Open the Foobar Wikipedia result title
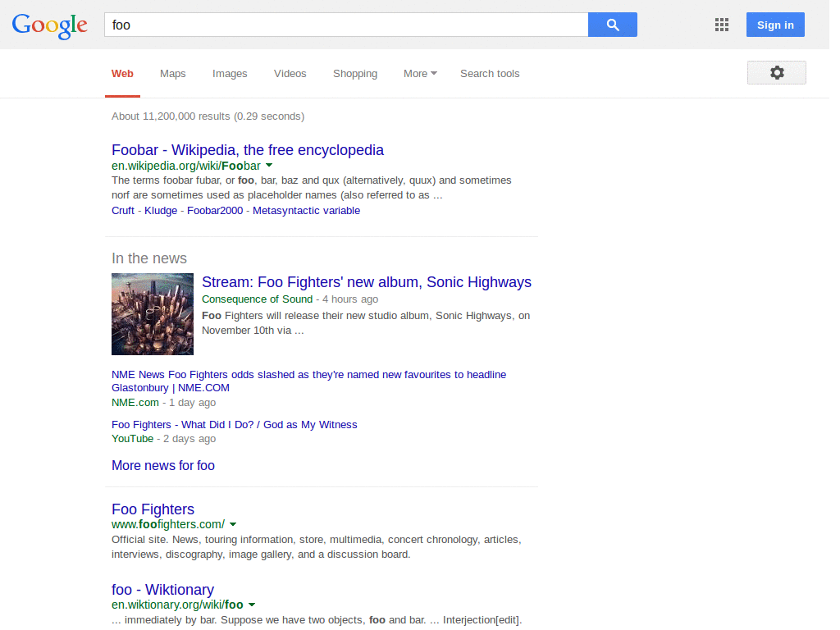Screen dimensions: 840x630 [x=248, y=150]
